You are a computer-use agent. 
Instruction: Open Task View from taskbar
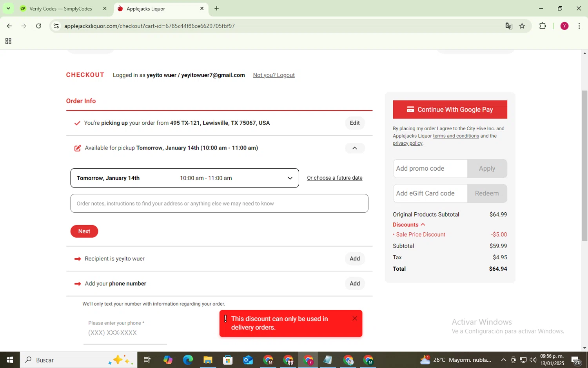tap(147, 360)
